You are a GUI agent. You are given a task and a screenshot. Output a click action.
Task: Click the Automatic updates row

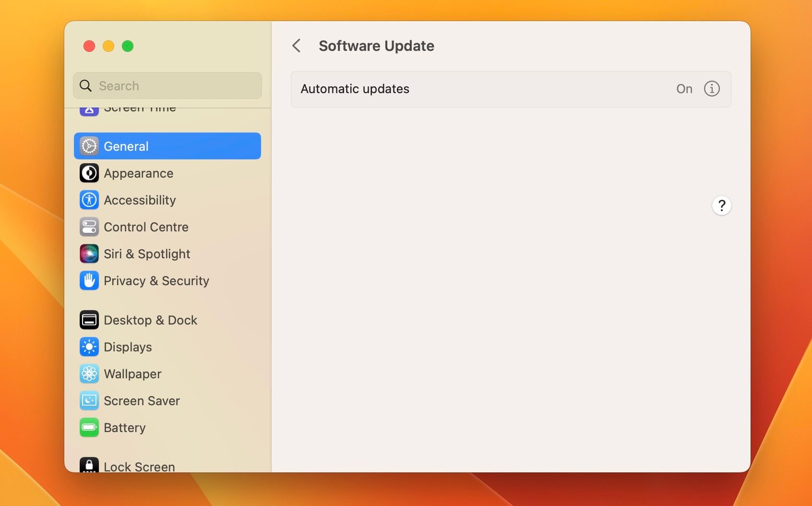click(480, 89)
